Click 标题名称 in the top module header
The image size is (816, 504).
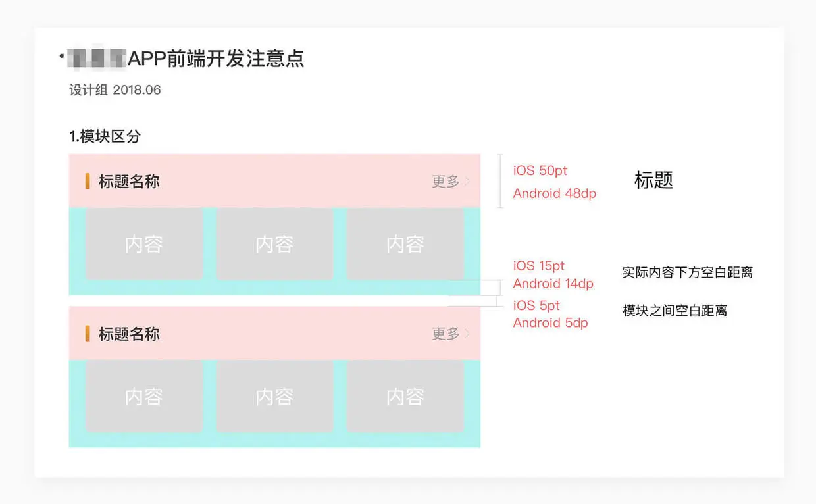click(x=129, y=182)
